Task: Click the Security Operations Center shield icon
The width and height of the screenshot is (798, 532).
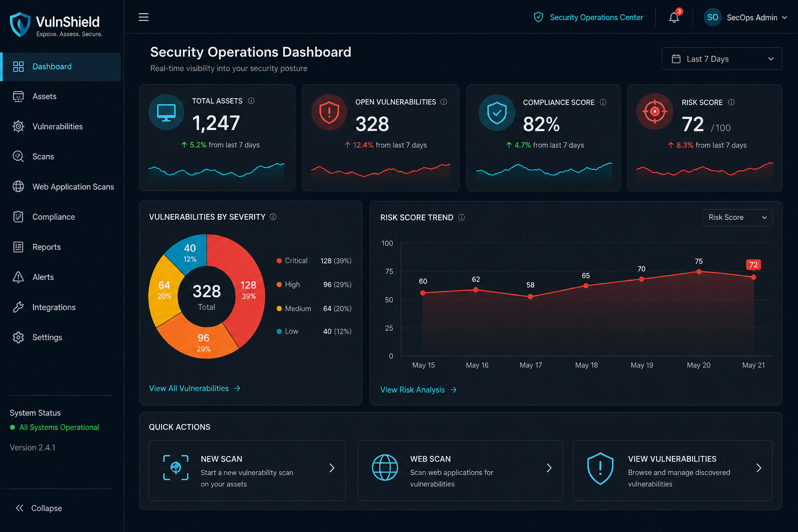Action: click(539, 17)
